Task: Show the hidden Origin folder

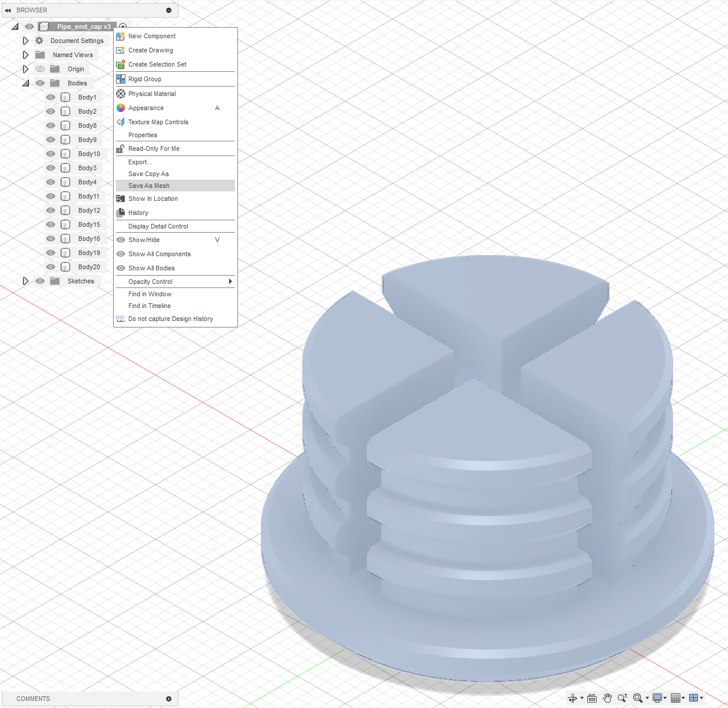Action: tap(40, 69)
